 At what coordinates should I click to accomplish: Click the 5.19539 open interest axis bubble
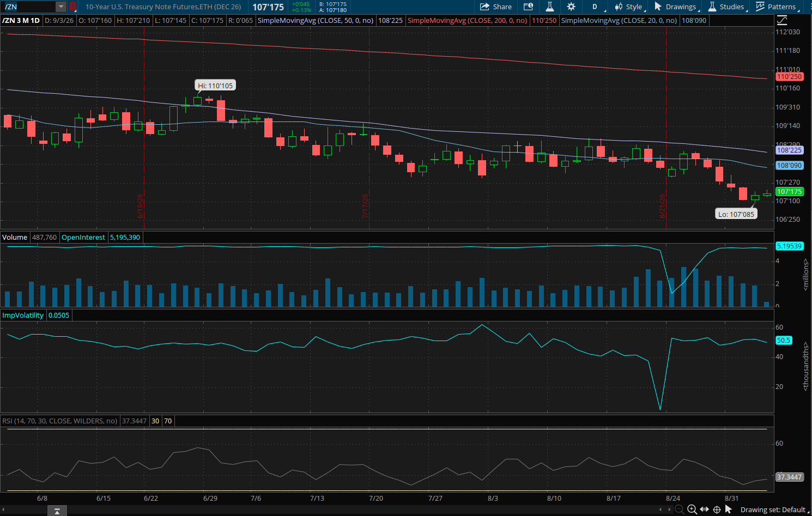789,246
